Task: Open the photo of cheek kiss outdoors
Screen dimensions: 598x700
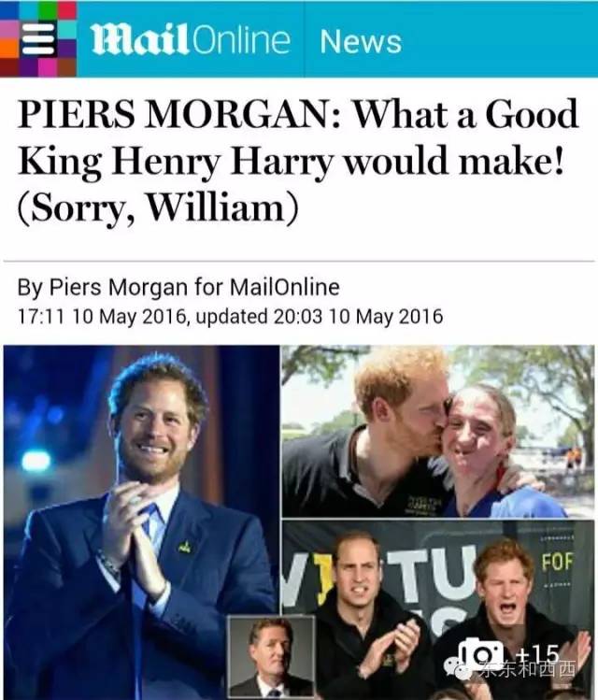Action: (438, 431)
